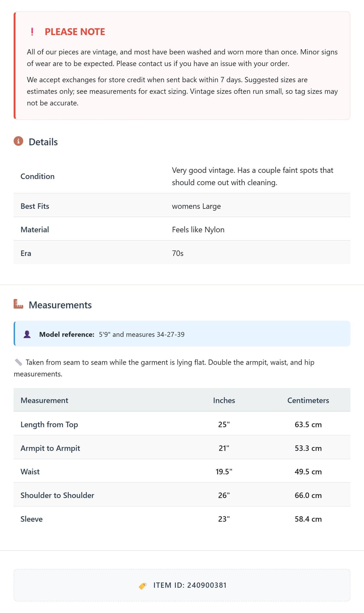Click the yellow tag icon near Item ID
The width and height of the screenshot is (364, 613).
pyautogui.click(x=143, y=586)
